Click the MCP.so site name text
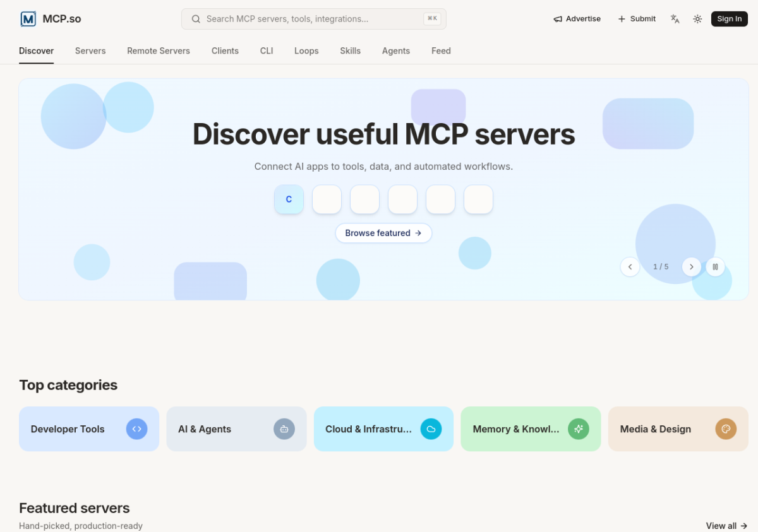The image size is (758, 532). (62, 19)
